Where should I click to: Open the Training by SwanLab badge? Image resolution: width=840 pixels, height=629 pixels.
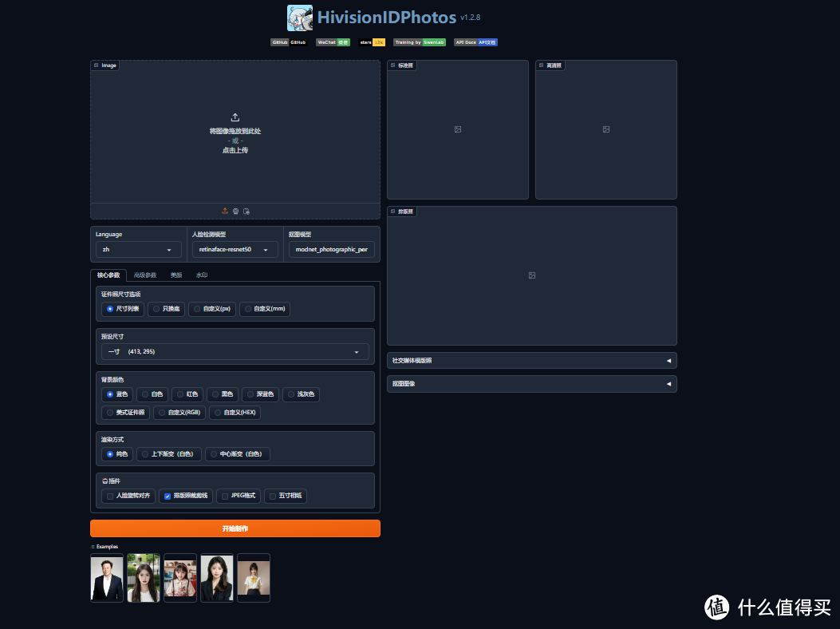(419, 42)
